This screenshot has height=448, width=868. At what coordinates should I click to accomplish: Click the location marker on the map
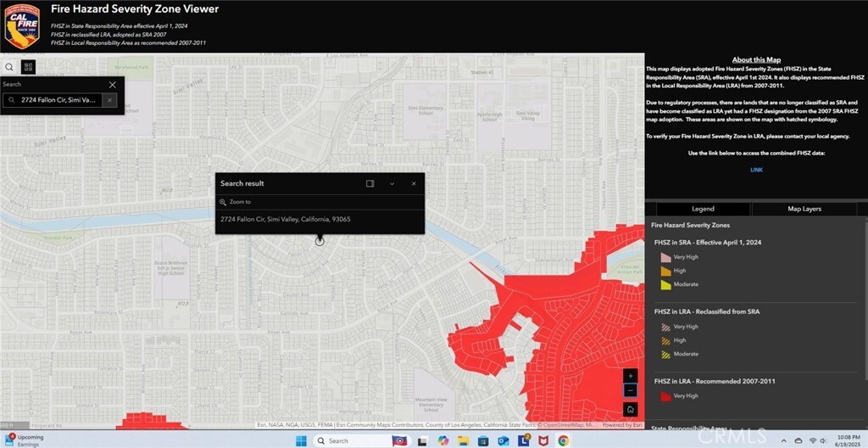(x=320, y=241)
